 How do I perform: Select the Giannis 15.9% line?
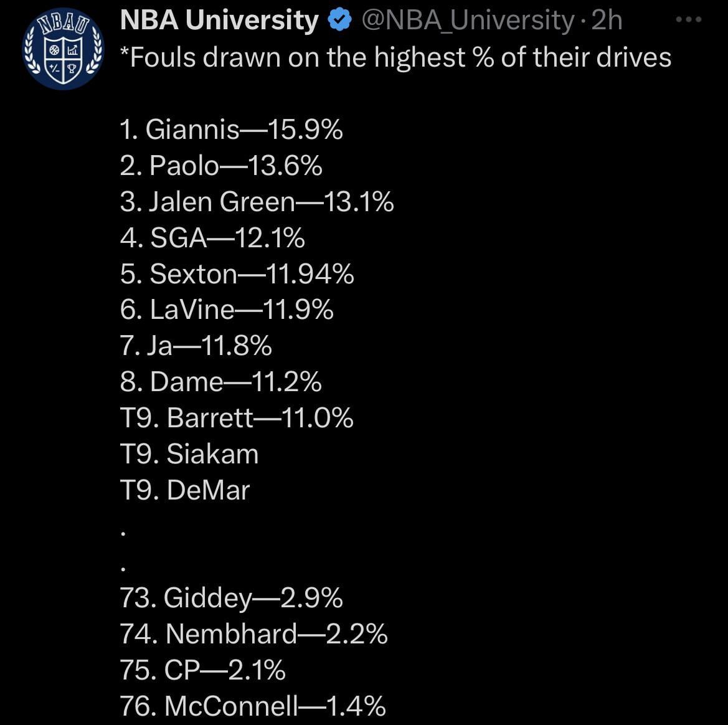tap(231, 130)
